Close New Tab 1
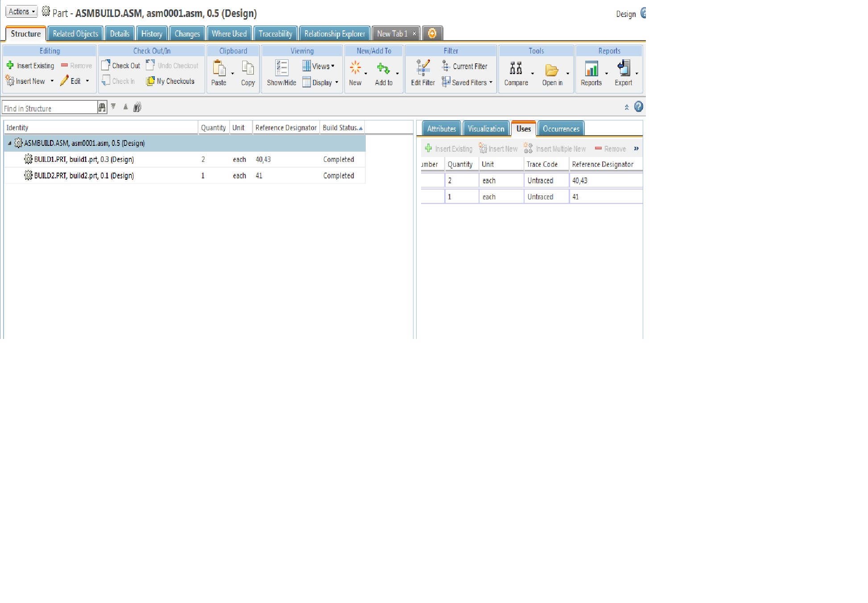The height and width of the screenshot is (603, 868). click(x=414, y=33)
